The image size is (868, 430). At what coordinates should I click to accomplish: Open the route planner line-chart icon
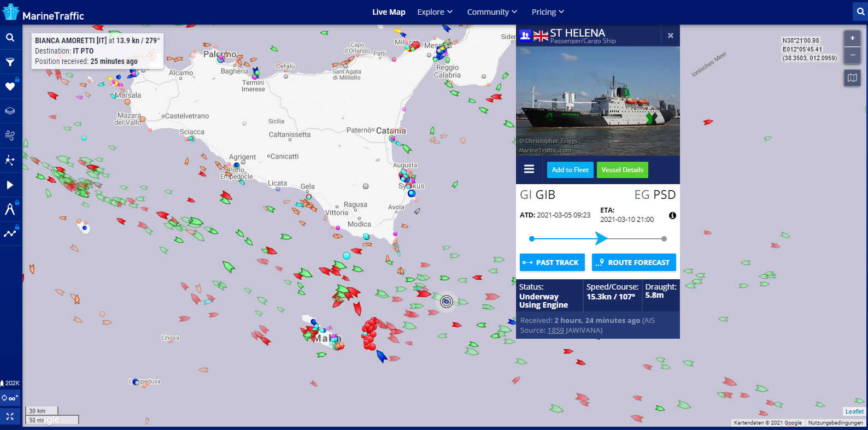[x=10, y=234]
